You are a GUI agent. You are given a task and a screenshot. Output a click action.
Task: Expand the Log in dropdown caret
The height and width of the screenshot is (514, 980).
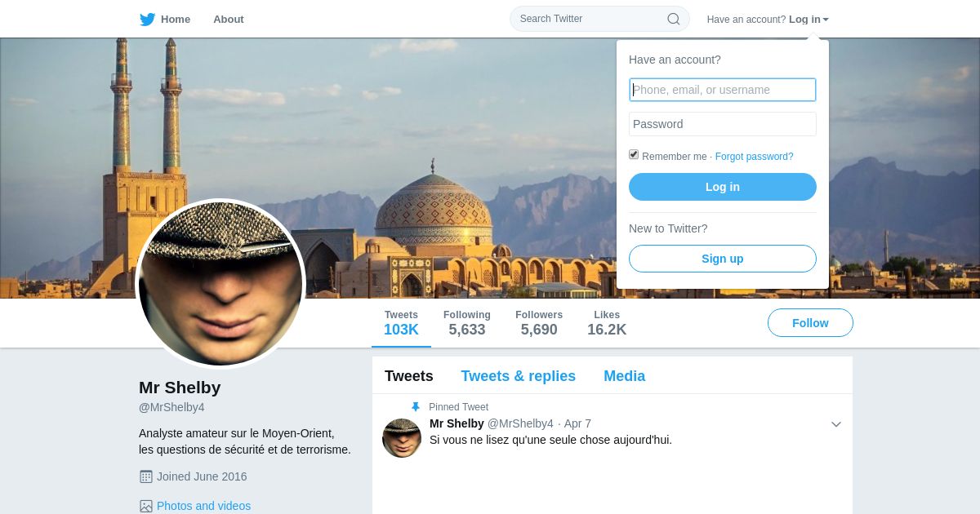(826, 20)
